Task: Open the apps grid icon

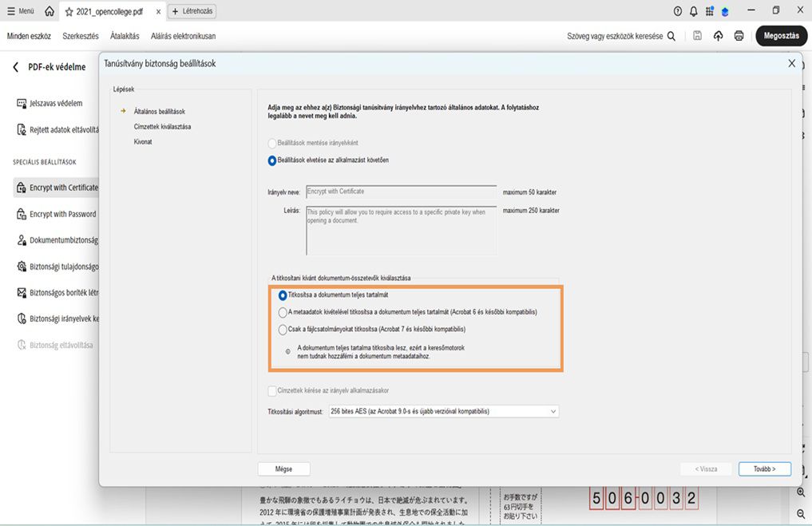Action: (x=709, y=11)
